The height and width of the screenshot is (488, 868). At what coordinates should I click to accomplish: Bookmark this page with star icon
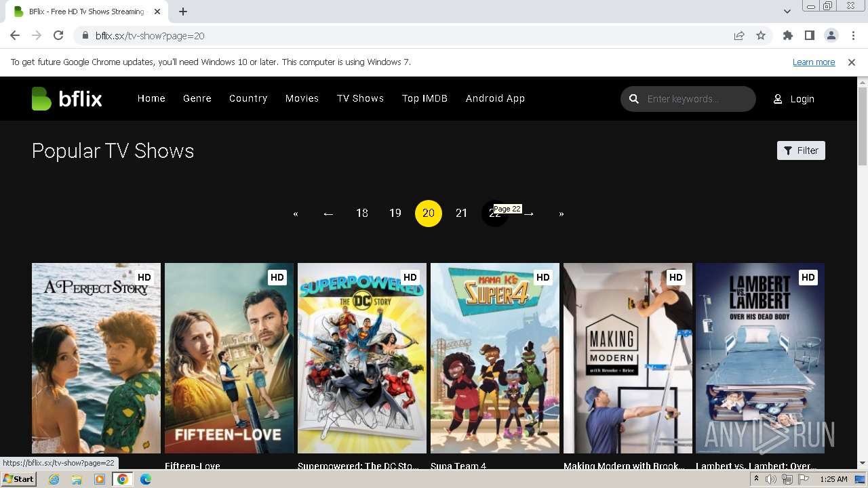(761, 36)
